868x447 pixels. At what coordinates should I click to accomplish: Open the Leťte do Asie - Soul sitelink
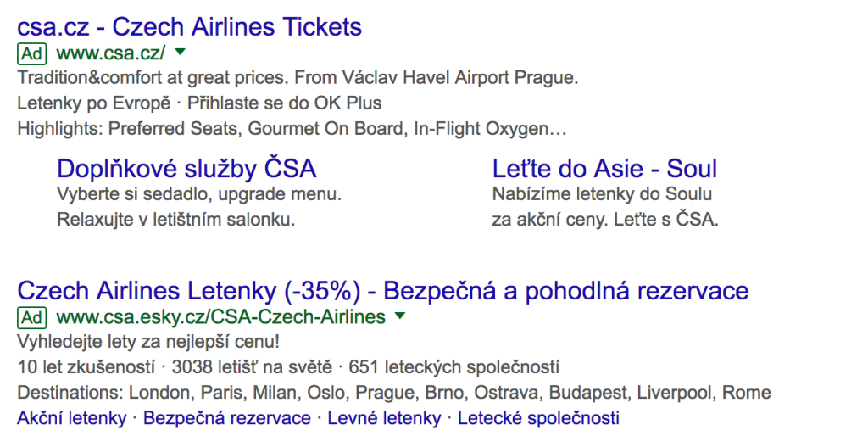[x=604, y=169]
